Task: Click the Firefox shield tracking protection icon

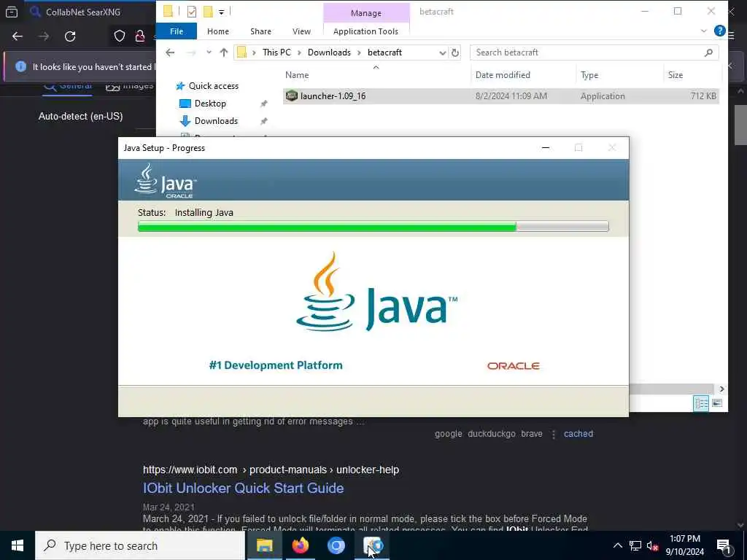Action: coord(119,36)
